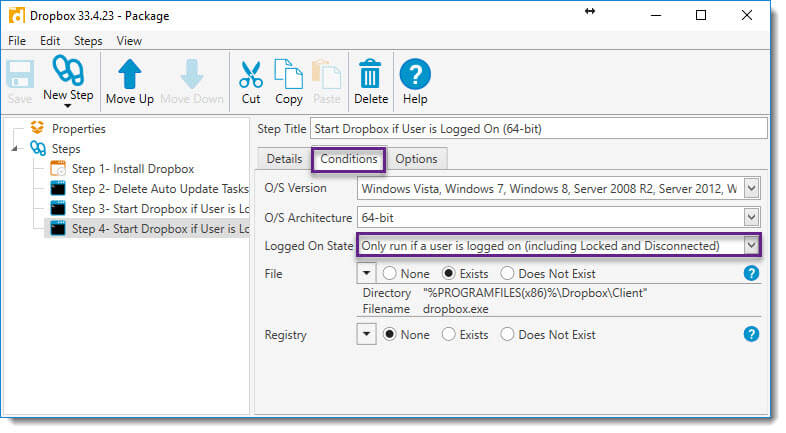This screenshot has height=433, width=786.
Task: Open the Steps menu
Action: tap(88, 41)
